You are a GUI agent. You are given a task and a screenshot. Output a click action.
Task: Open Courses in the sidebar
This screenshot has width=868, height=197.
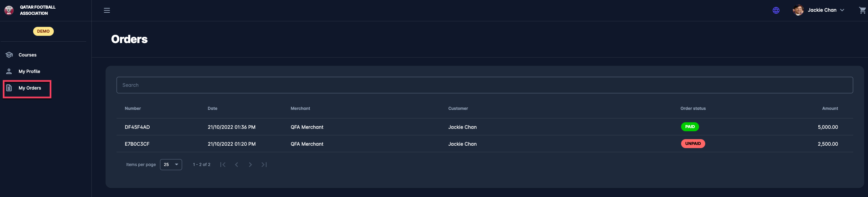(x=28, y=55)
